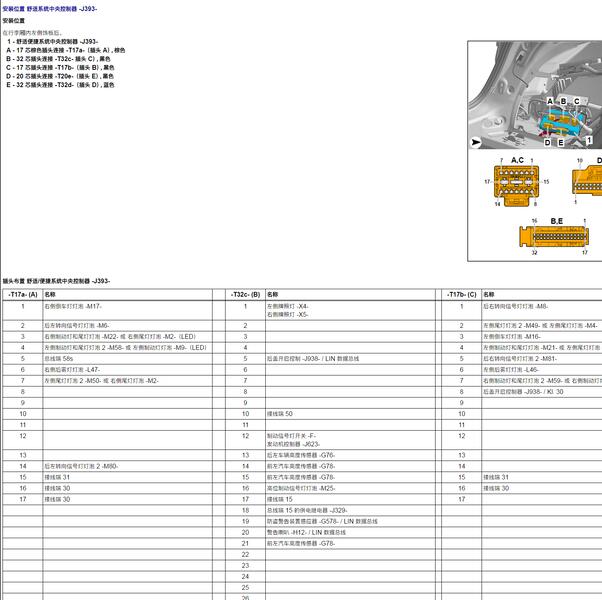Click the '58s' cell in T17a row 5
602x600 pixels.
(x=127, y=359)
